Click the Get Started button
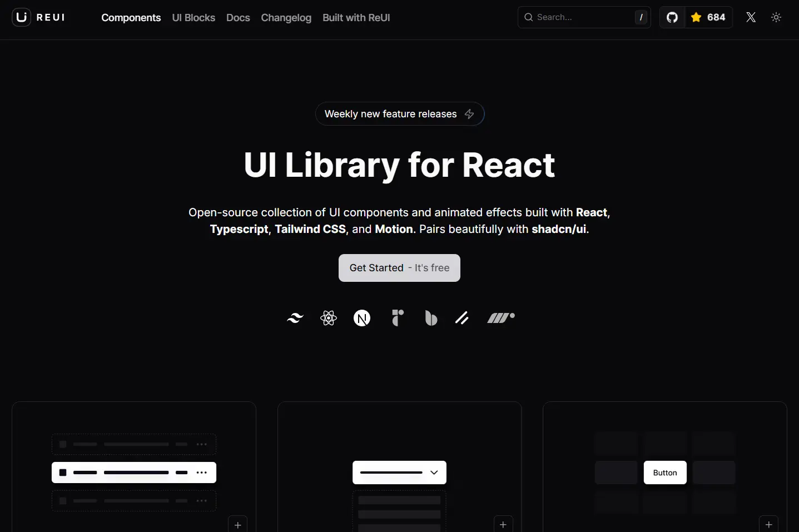799x532 pixels. click(x=399, y=268)
